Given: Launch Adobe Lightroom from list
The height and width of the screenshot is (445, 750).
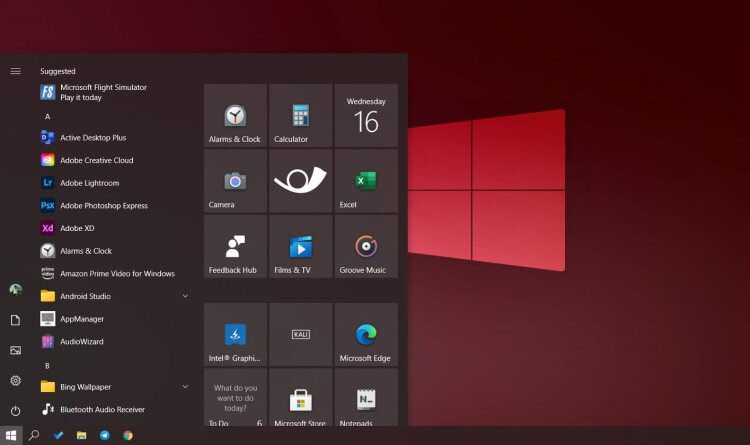Looking at the screenshot, I should pos(115,183).
